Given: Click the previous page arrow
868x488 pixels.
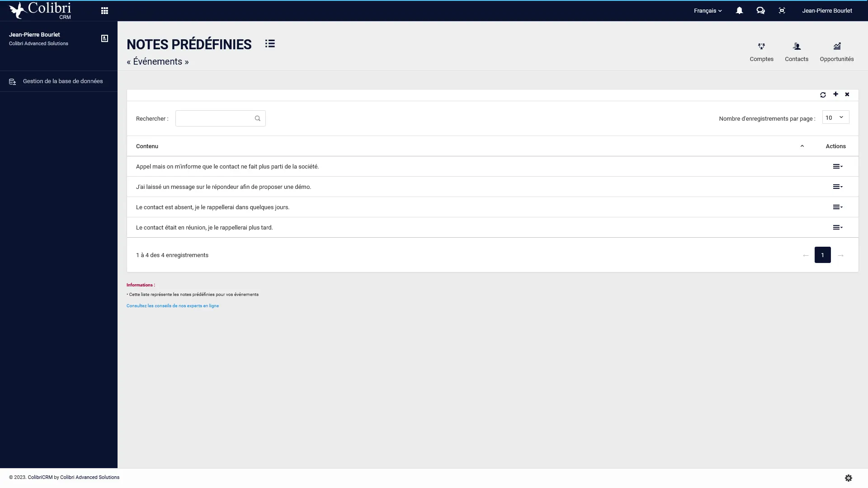Looking at the screenshot, I should [x=806, y=256].
